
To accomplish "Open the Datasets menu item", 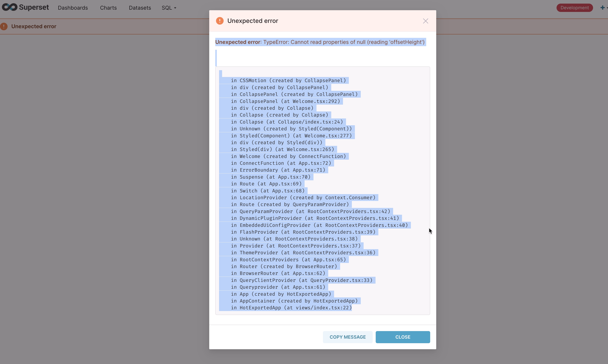I will coord(140,8).
